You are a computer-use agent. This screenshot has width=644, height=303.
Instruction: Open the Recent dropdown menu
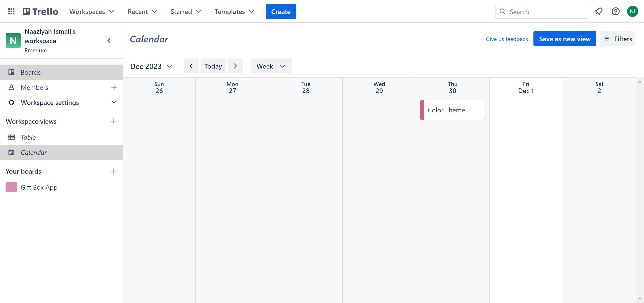tap(142, 12)
